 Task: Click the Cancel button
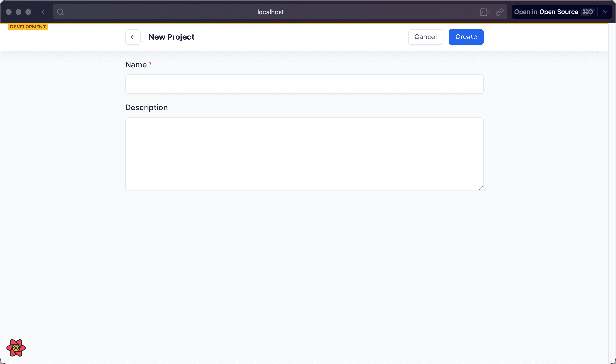[425, 37]
